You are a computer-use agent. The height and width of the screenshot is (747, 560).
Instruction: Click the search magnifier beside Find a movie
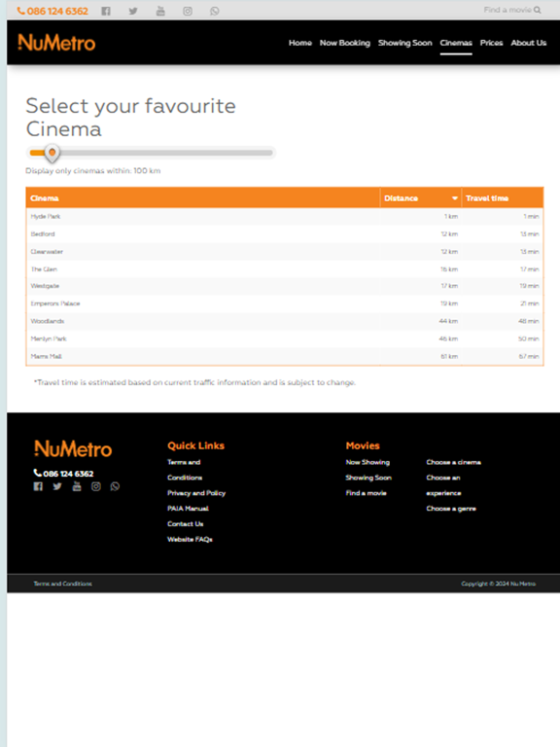(537, 10)
